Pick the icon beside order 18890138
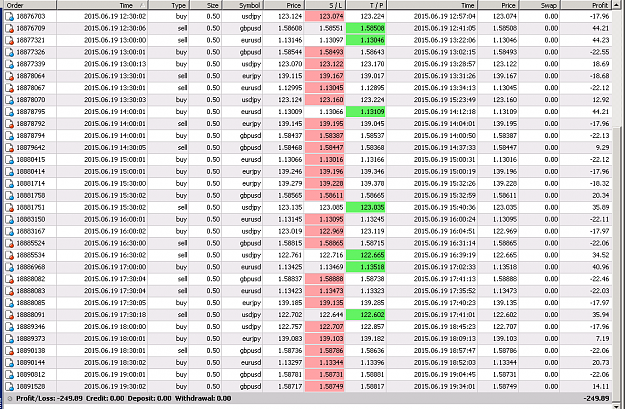Image resolution: width=625 pixels, height=409 pixels. (9, 351)
